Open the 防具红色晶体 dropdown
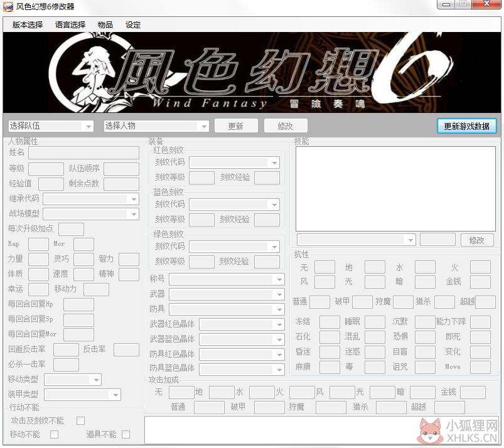Screen dimensions: 504x448 [242, 355]
